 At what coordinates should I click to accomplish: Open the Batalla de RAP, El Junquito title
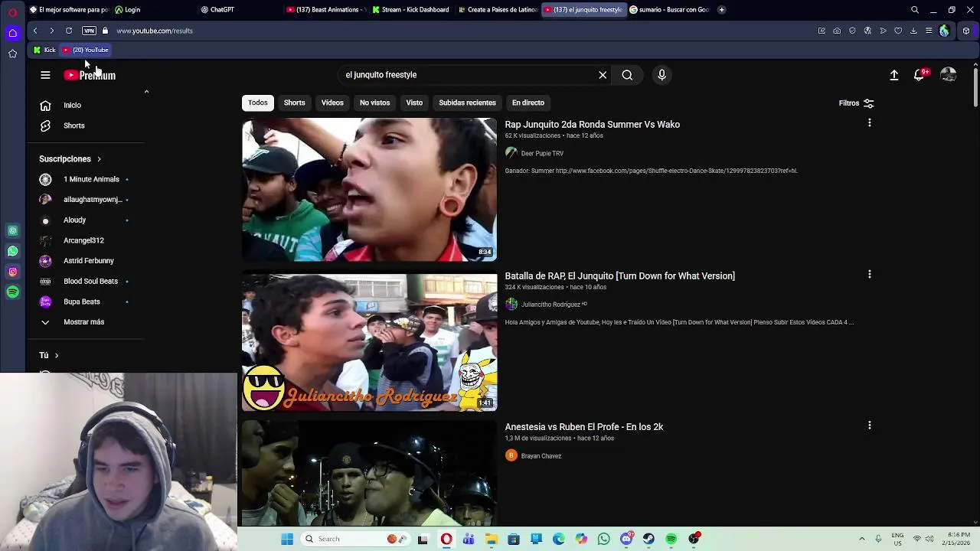(x=619, y=276)
